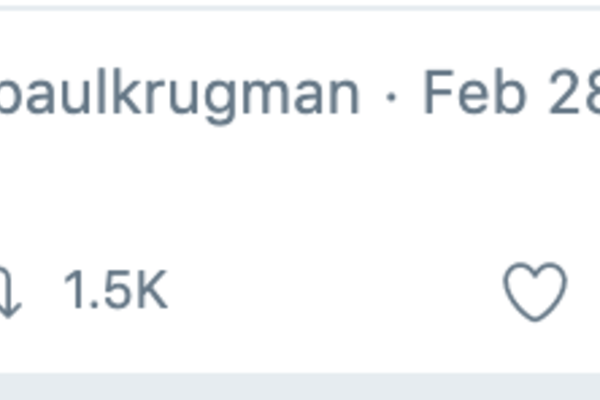The height and width of the screenshot is (400, 600).
Task: View the 1.5K retweets number
Action: pyautogui.click(x=115, y=292)
